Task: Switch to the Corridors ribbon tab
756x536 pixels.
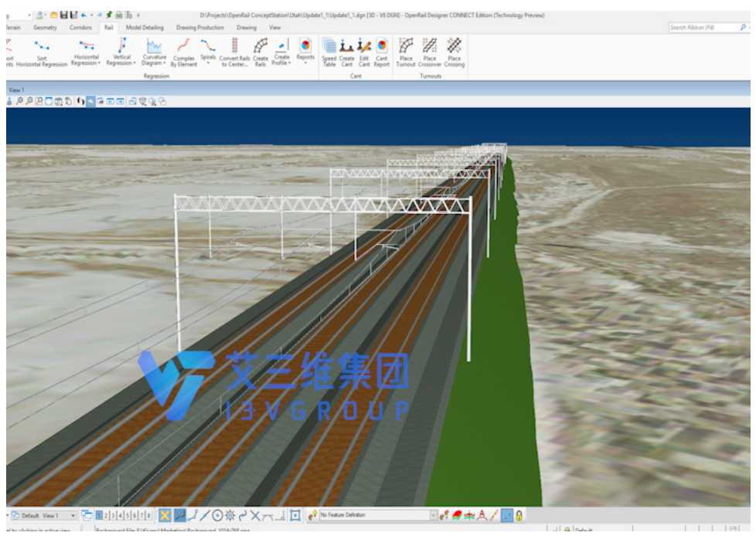Action: 80,28
